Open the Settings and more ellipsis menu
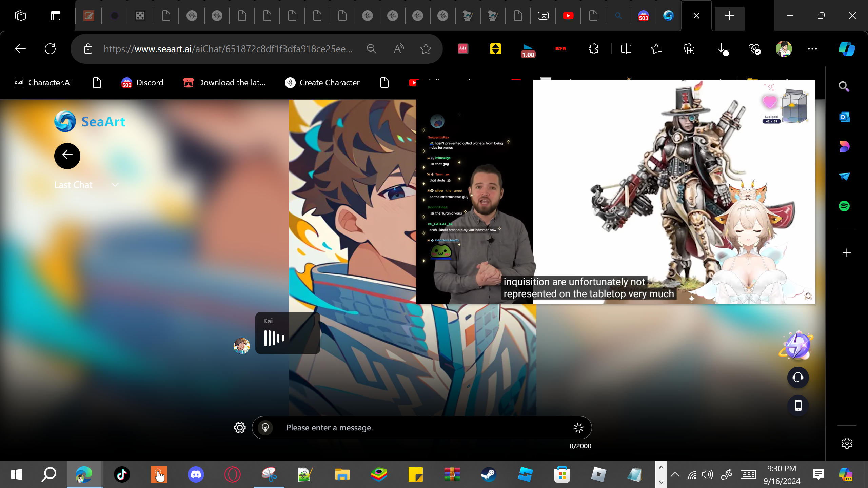Screen dimensions: 868x488 [812, 49]
